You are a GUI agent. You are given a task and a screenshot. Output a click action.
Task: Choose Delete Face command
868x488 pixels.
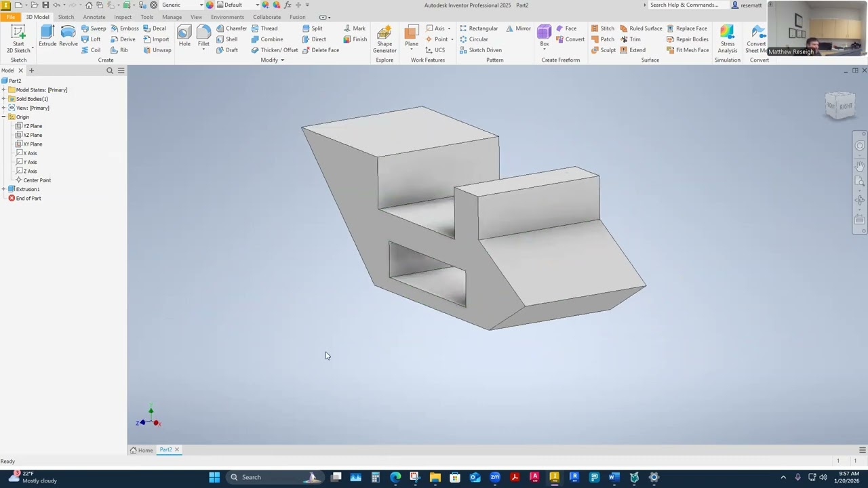pos(321,50)
